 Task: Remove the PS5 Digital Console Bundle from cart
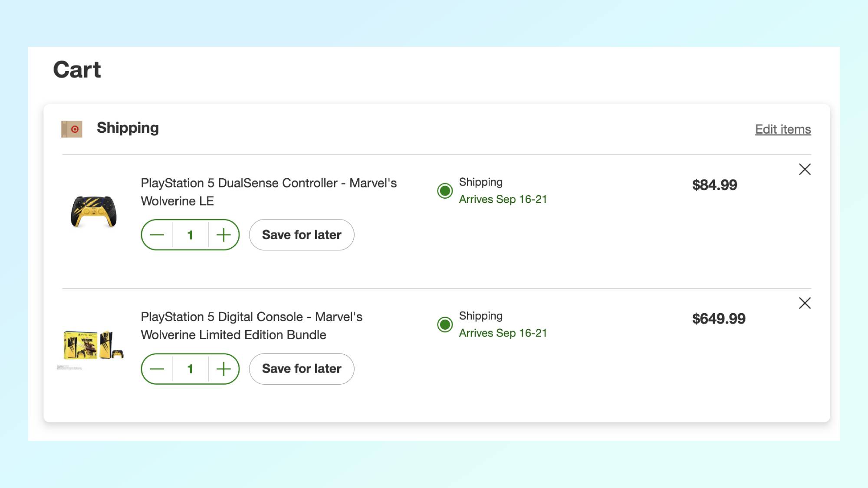point(805,303)
